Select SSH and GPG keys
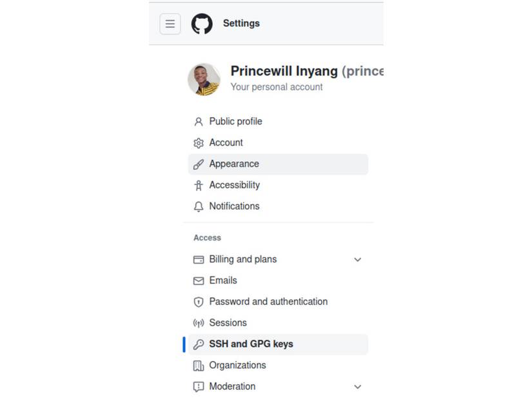 click(251, 344)
